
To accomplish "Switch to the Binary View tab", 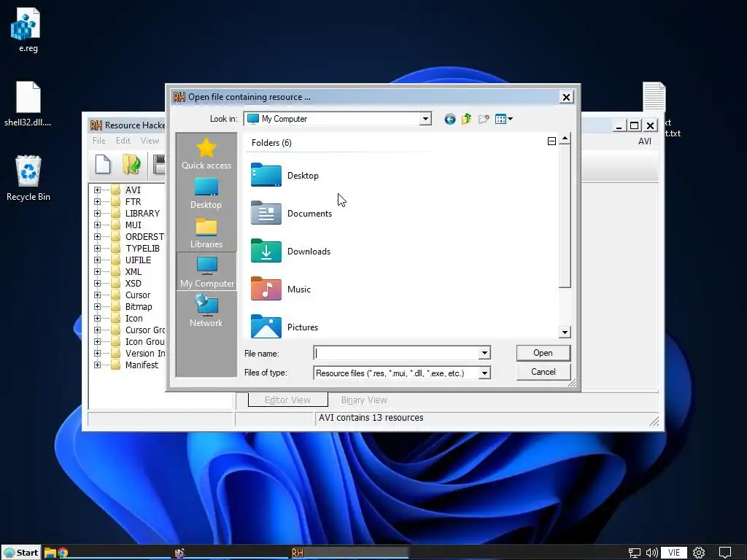I will tap(364, 400).
